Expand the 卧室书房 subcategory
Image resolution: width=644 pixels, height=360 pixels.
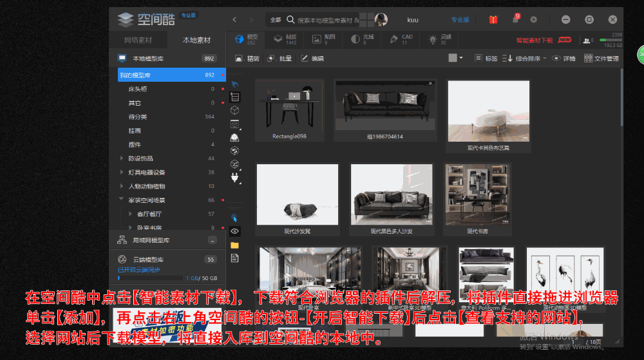click(130, 227)
